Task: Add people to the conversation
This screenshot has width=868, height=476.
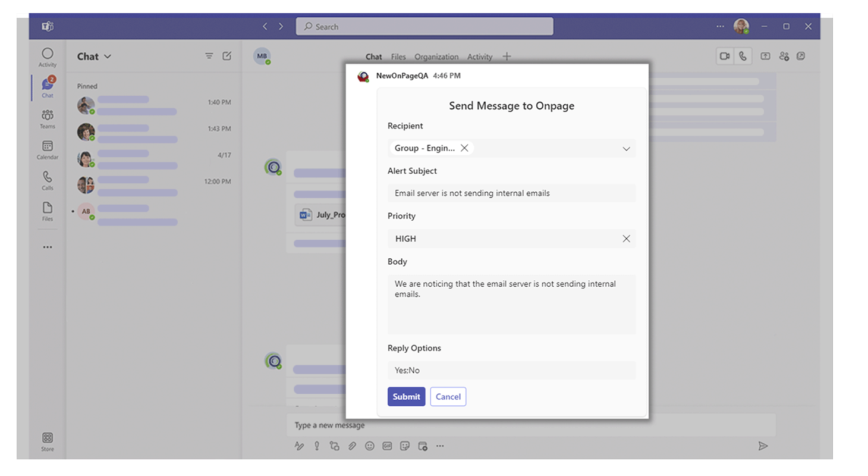Action: [x=784, y=55]
